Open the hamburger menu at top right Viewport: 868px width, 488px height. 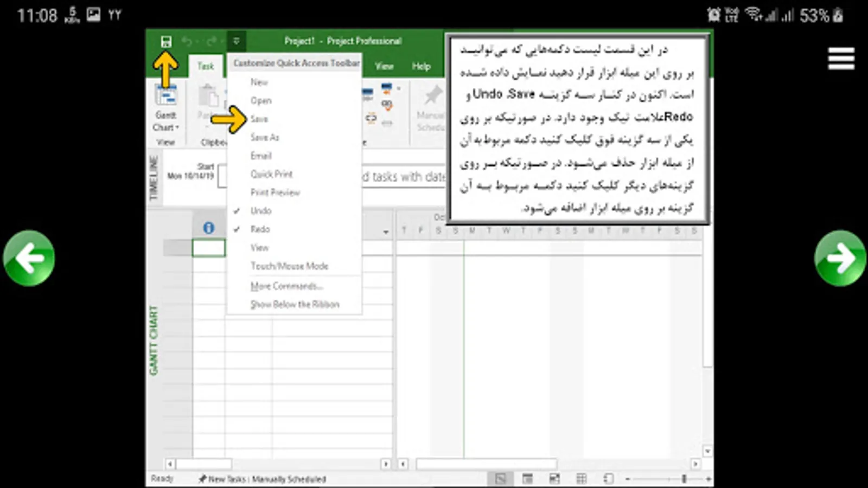click(841, 59)
